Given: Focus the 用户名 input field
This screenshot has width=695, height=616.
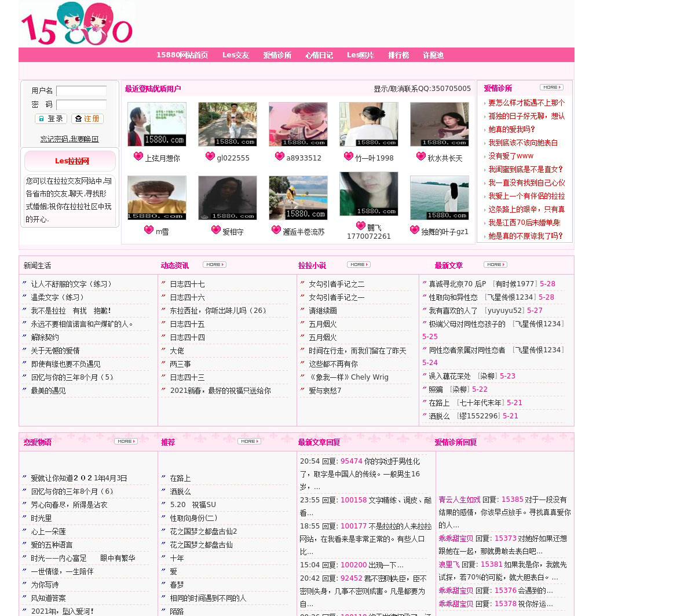Looking at the screenshot, I should click(81, 91).
